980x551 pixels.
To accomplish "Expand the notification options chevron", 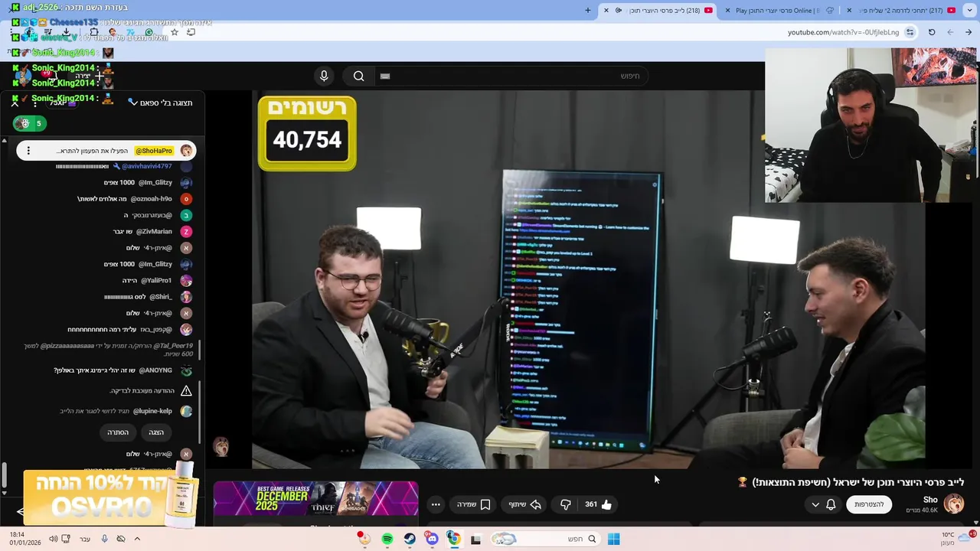I will 815,504.
